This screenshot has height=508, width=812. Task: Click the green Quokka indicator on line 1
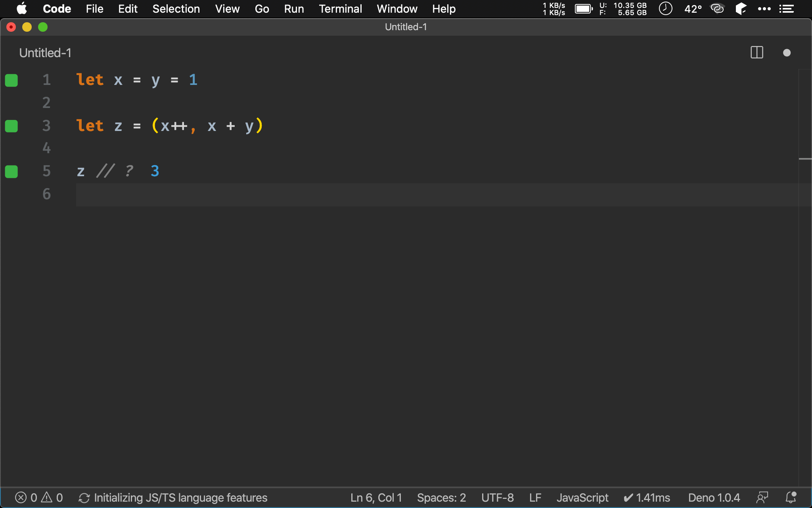[x=11, y=80]
